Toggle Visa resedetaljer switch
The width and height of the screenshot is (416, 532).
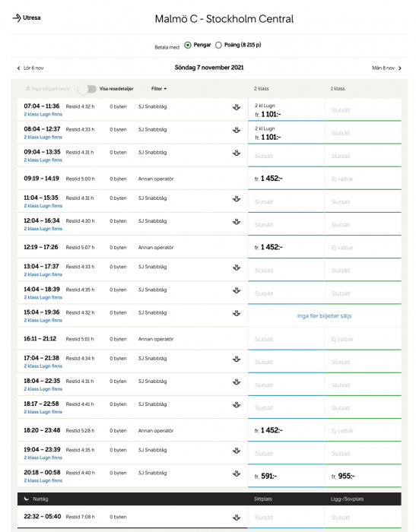point(87,89)
